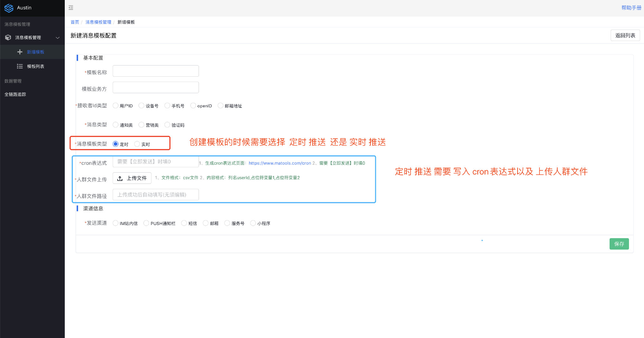Click the 模板名称 input field
644x338 pixels.
(156, 71)
